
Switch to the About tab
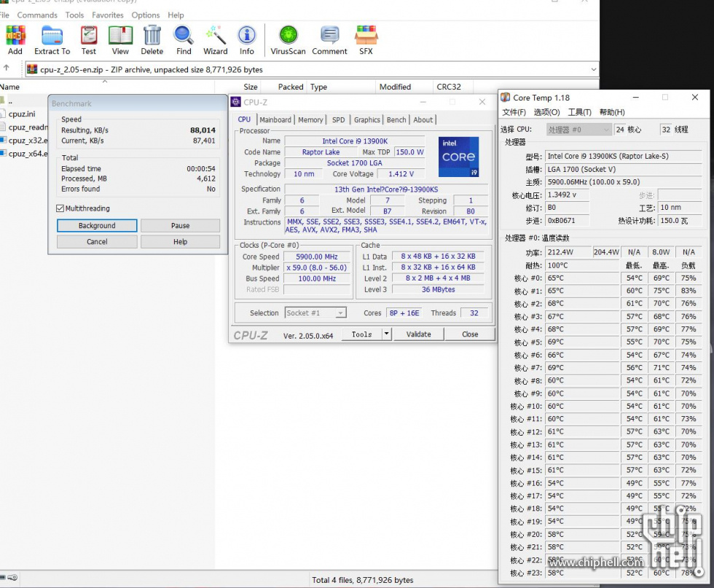423,119
